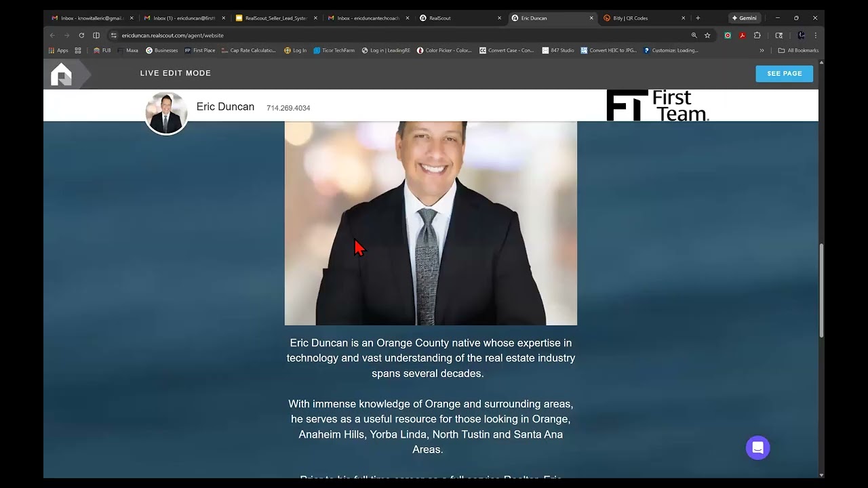
Task: Click Eric Duncan's round avatar photo
Action: [166, 113]
